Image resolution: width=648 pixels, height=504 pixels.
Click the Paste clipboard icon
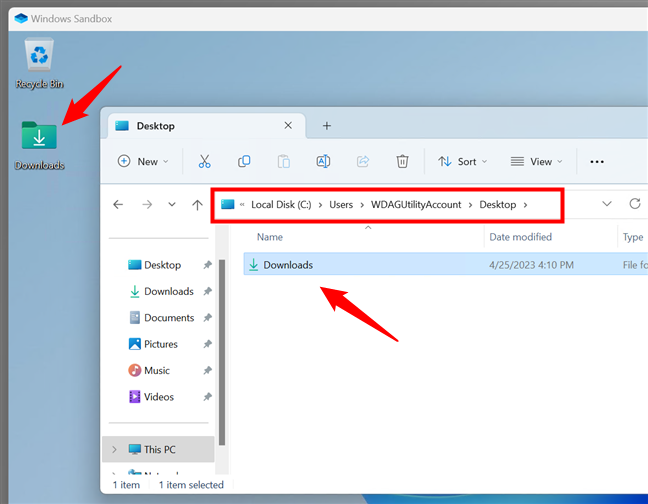coord(284,162)
